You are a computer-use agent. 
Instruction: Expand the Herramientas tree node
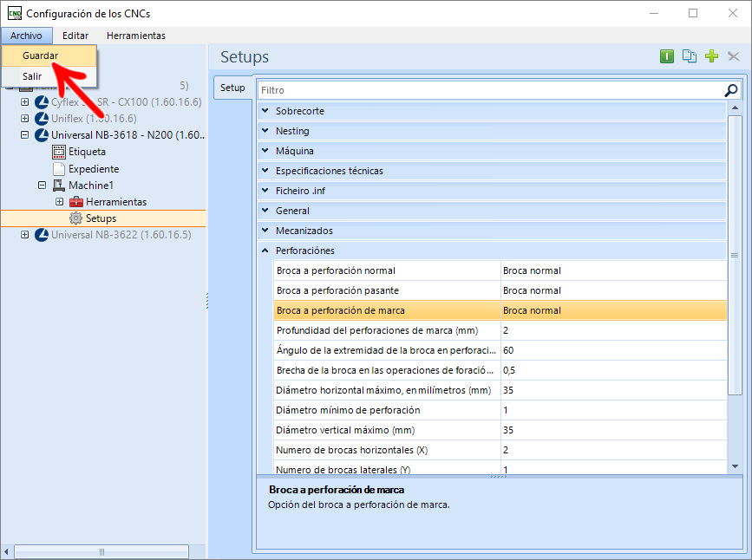[60, 202]
